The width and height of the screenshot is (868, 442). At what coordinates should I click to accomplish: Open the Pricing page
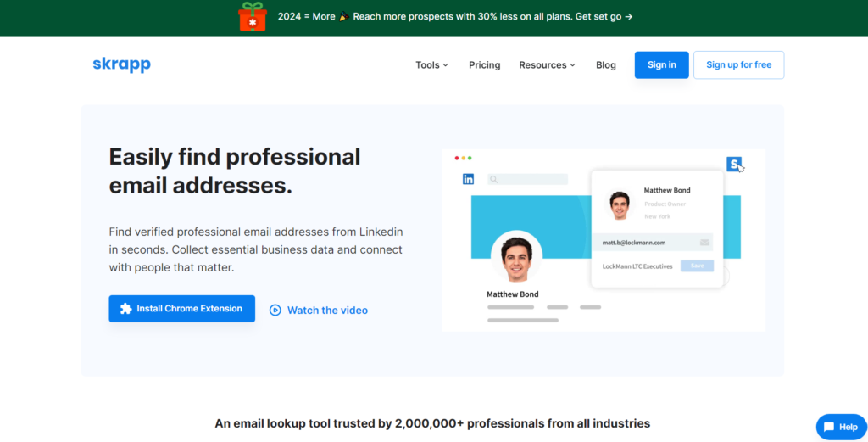pyautogui.click(x=484, y=64)
